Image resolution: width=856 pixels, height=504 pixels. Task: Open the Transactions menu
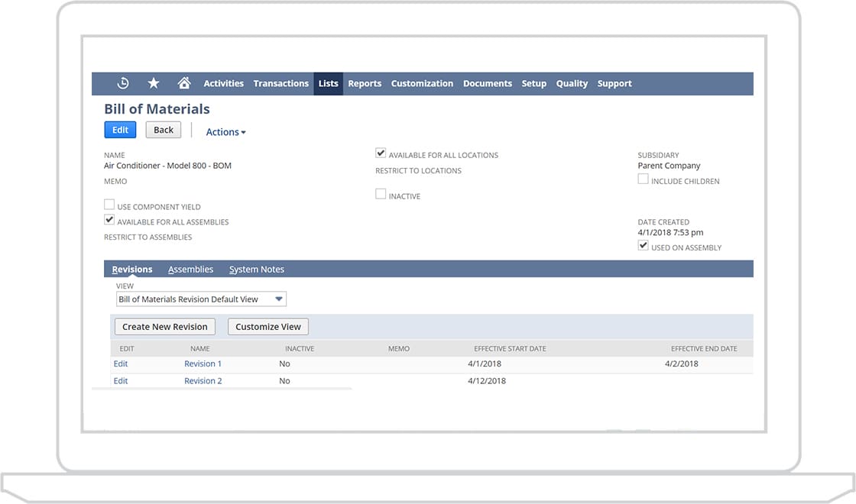tap(280, 83)
